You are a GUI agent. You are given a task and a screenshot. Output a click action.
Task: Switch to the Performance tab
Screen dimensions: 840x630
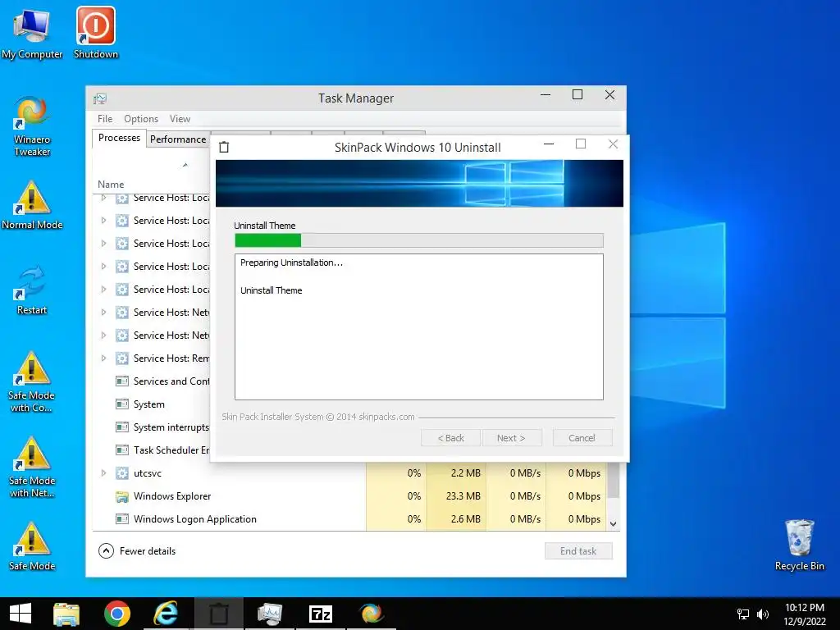[178, 139]
